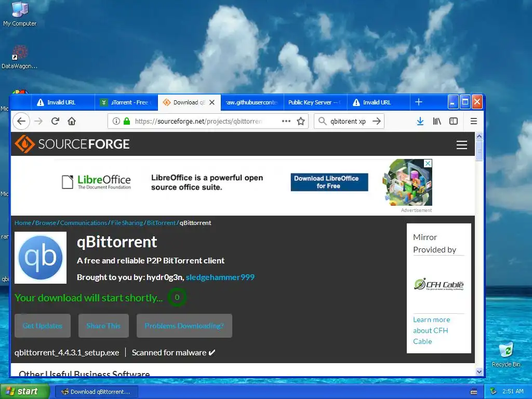This screenshot has width=532, height=399.
Task: Click qbittorrent_4.4.3.1_setup.exe file name
Action: (67, 353)
